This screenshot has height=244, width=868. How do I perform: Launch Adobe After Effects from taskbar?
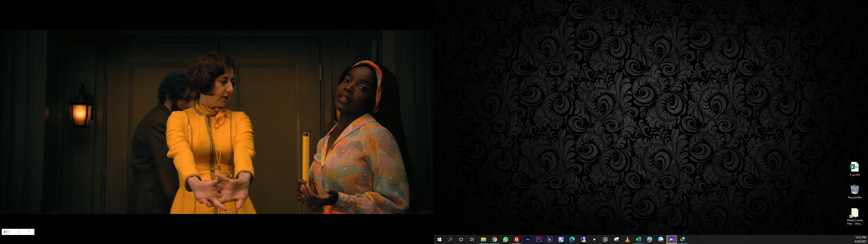pyautogui.click(x=528, y=239)
